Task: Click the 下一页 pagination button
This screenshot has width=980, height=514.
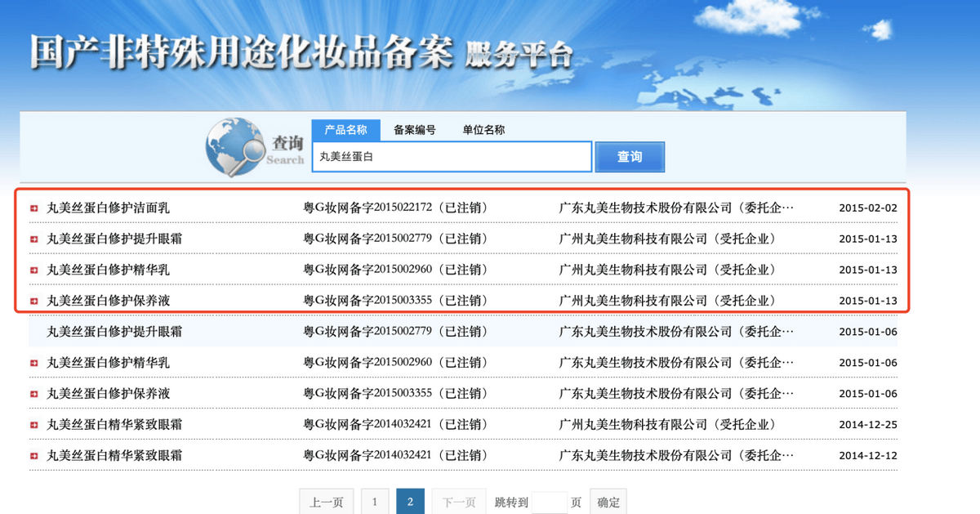Action: [458, 502]
